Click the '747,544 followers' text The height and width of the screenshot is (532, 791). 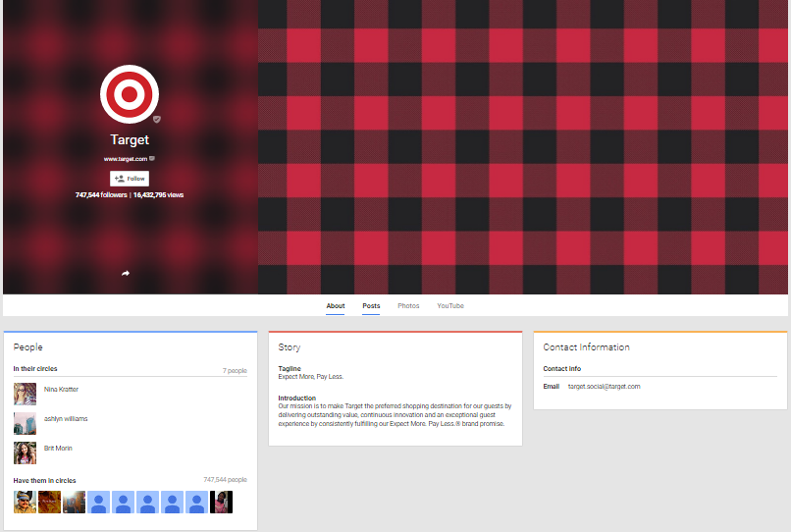point(101,194)
